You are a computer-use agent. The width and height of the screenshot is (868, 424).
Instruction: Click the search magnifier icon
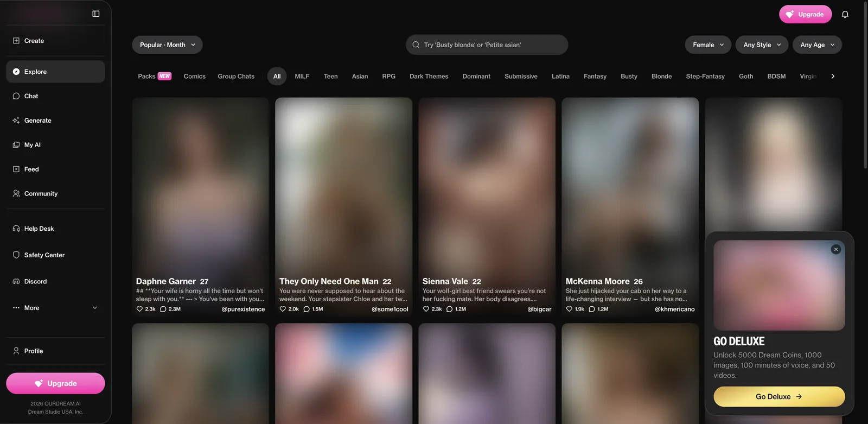[x=416, y=45]
